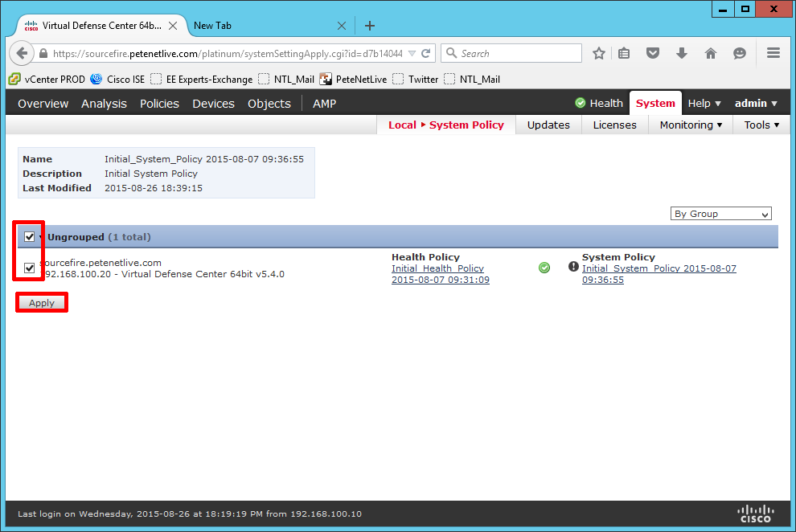The image size is (796, 532).
Task: Switch to the Licenses tab
Action: (x=615, y=125)
